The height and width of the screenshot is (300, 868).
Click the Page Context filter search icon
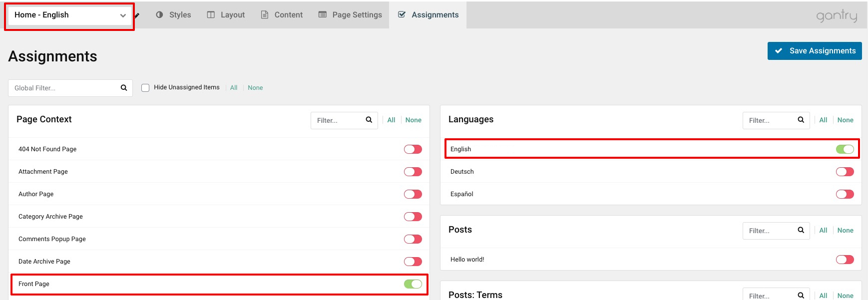tap(369, 120)
